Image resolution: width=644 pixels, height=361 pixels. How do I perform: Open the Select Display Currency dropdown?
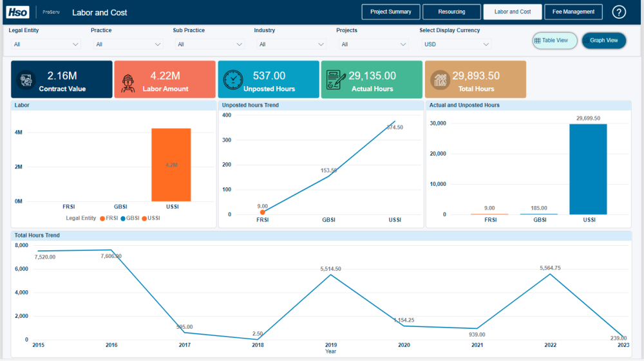tap(457, 44)
